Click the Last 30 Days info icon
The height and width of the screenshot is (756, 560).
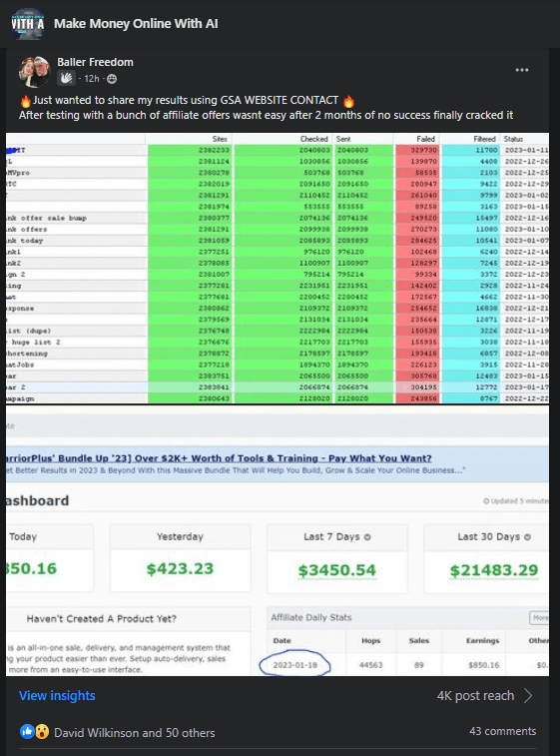(527, 537)
